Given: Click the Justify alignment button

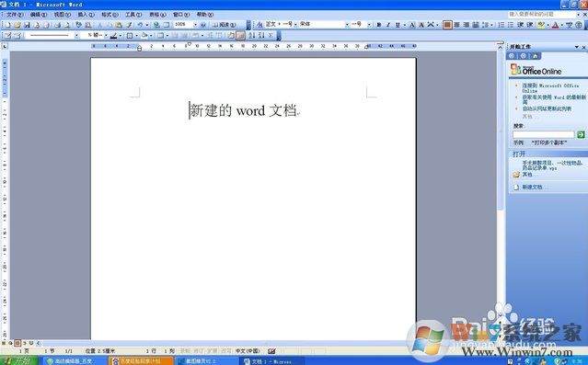Looking at the screenshot, I should (476, 25).
